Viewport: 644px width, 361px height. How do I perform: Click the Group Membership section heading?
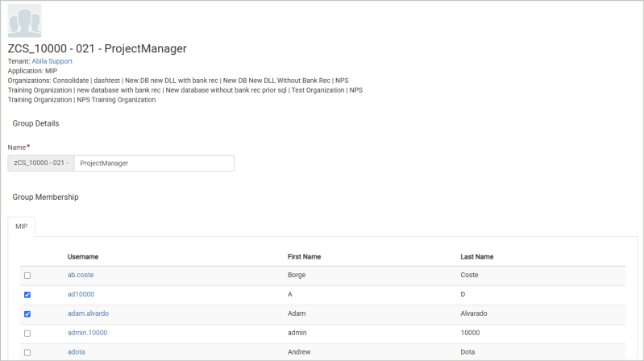click(46, 197)
